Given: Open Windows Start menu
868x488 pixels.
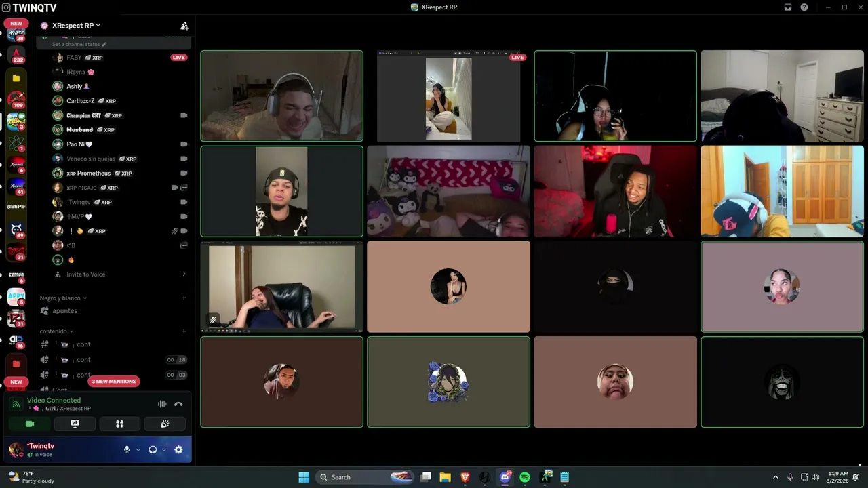Looking at the screenshot, I should click(x=304, y=477).
